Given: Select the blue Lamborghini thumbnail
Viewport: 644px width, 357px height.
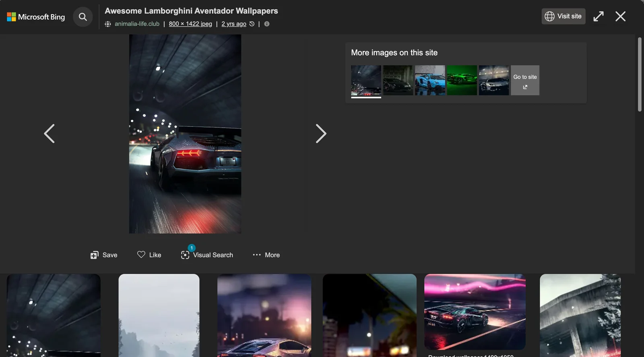Looking at the screenshot, I should pos(430,80).
